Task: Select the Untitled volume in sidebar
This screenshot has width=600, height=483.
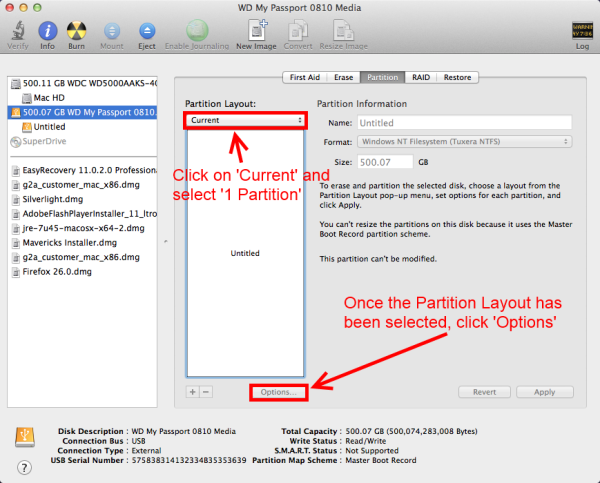Action: click(82, 127)
